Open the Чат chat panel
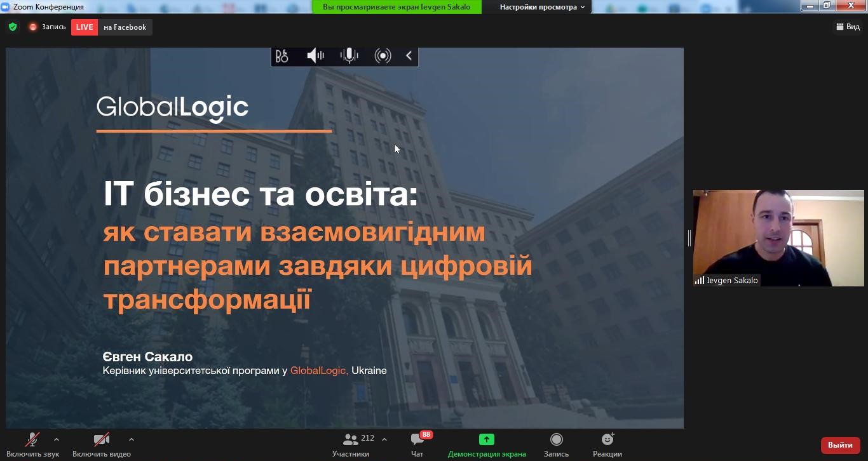Screen dimensions: 868x461 (417, 445)
